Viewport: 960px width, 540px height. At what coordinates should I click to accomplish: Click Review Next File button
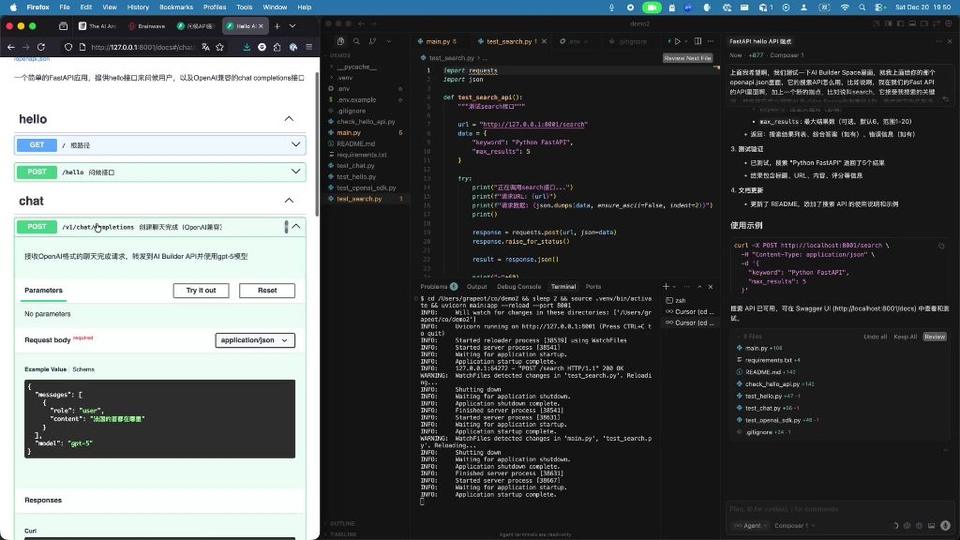point(688,58)
